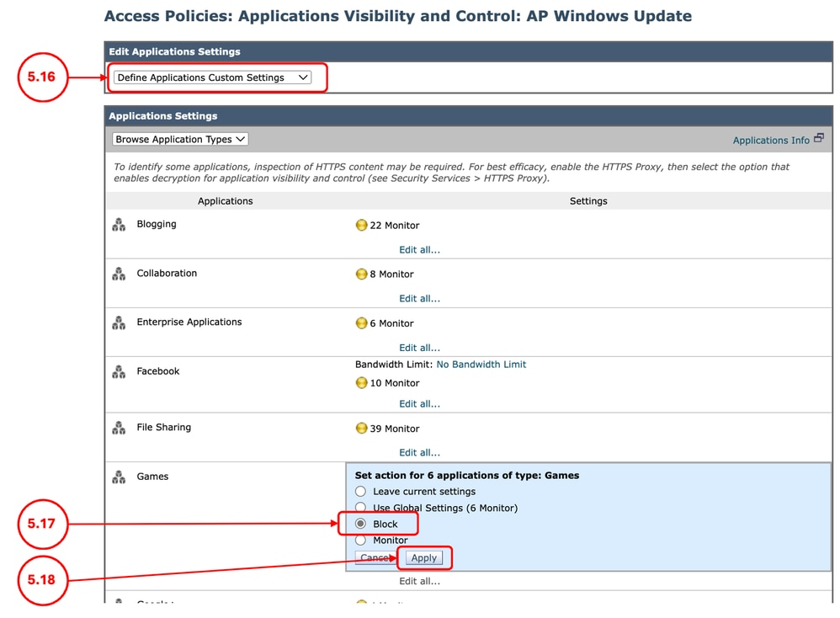Image resolution: width=840 pixels, height=618 pixels.
Task: Open the Define Applications Custom Settings dropdown
Action: (x=215, y=77)
